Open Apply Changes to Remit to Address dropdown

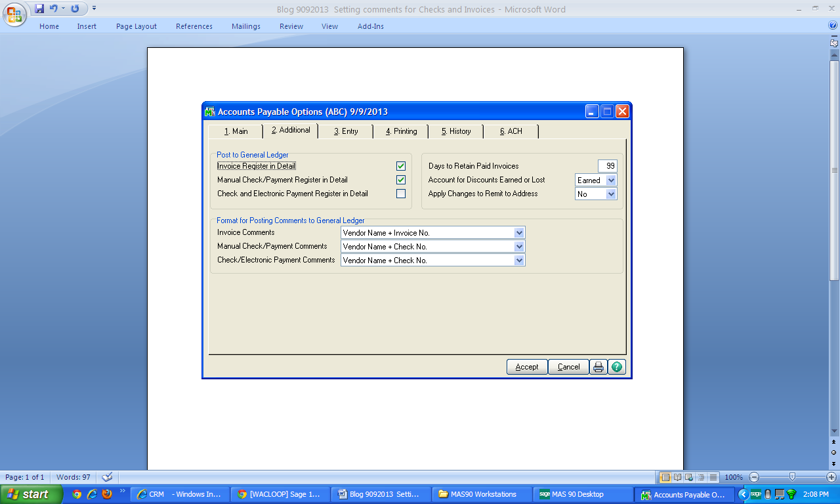tap(611, 194)
